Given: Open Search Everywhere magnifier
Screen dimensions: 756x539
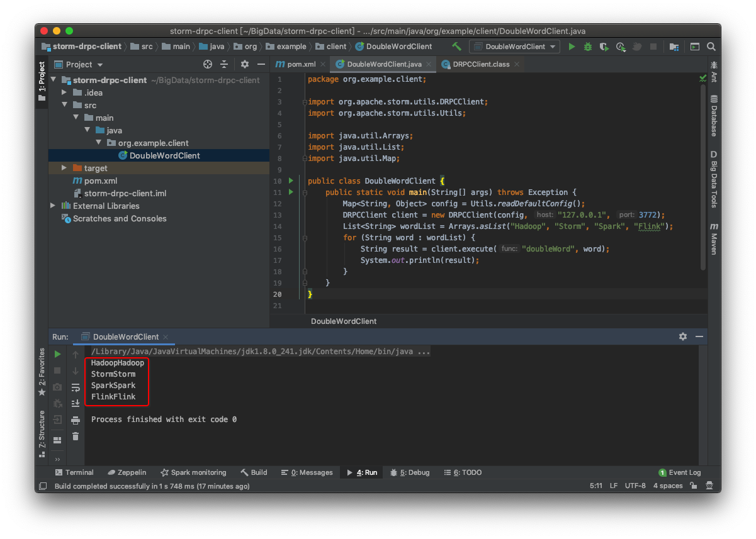Looking at the screenshot, I should pos(711,47).
